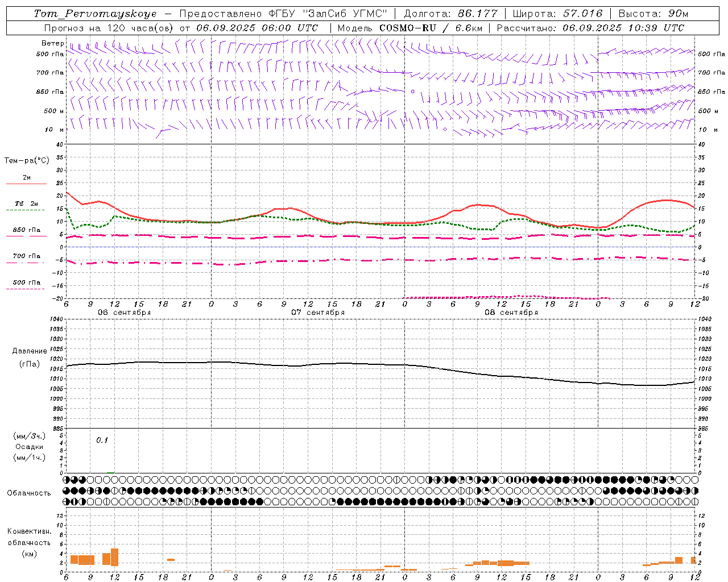Click the station name Tom_Pervomayskoye

click(x=95, y=14)
